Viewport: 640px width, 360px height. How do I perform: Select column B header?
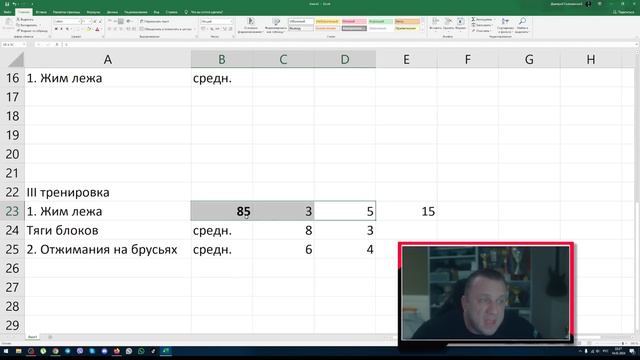[222, 60]
